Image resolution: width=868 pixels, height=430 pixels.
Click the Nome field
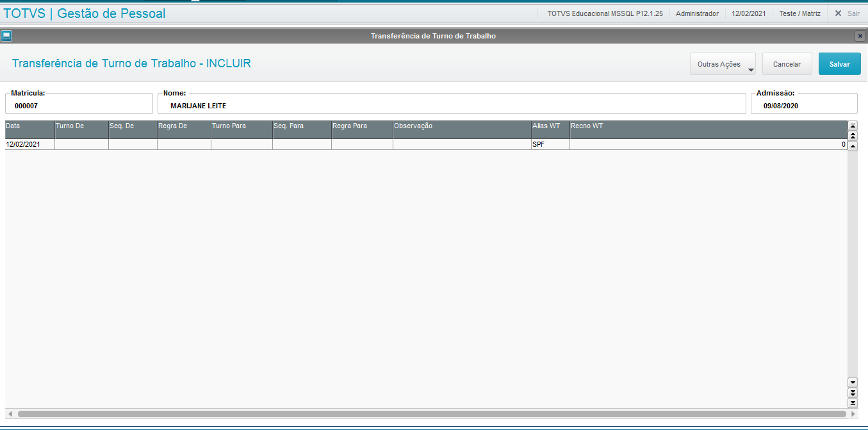tap(452, 104)
